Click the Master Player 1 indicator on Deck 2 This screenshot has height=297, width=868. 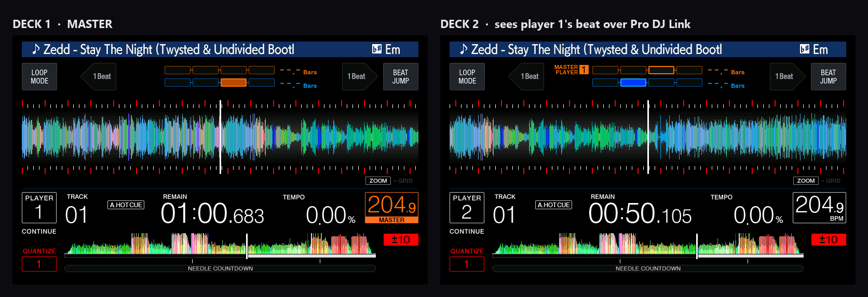coord(571,70)
